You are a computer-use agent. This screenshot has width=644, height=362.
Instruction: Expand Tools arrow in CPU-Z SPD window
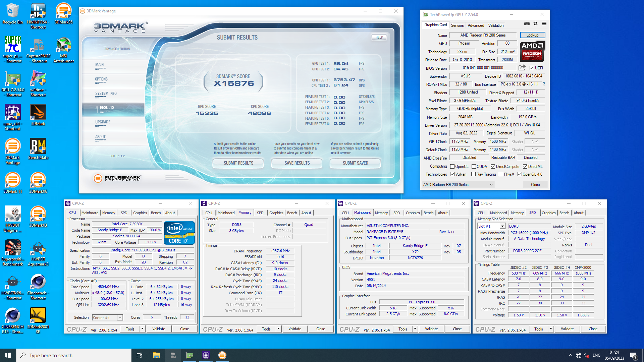(551, 329)
